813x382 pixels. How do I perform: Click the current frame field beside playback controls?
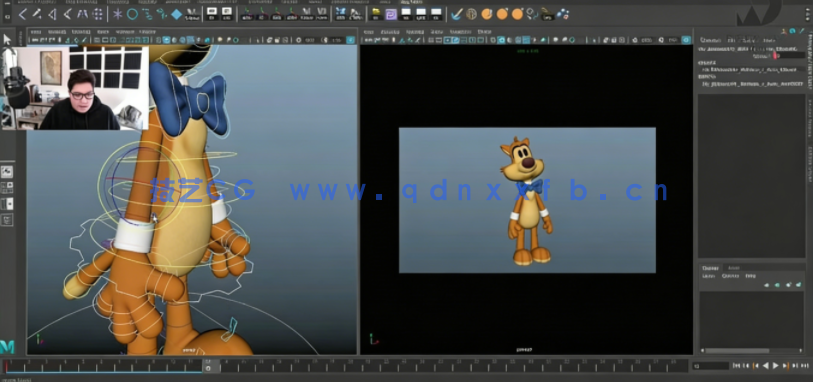(711, 366)
